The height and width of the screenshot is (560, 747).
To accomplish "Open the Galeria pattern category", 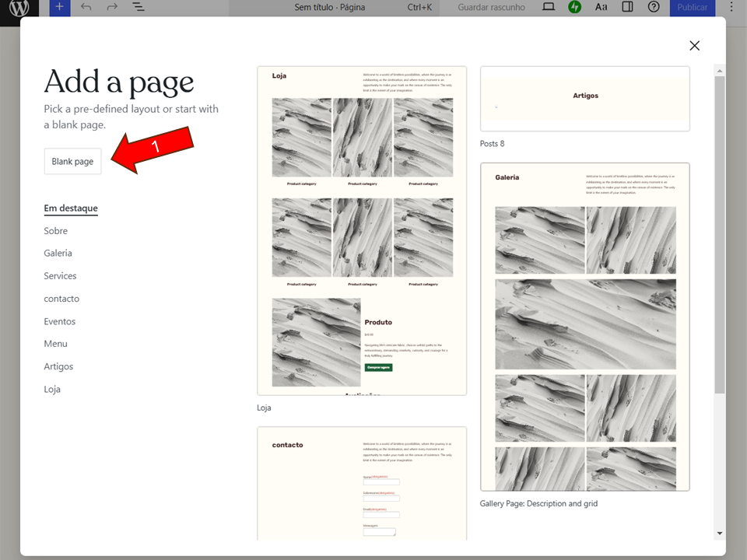I will (58, 254).
